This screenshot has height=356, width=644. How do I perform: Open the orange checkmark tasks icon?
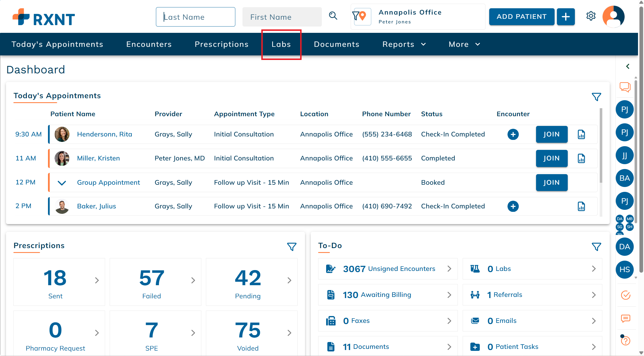(x=625, y=295)
